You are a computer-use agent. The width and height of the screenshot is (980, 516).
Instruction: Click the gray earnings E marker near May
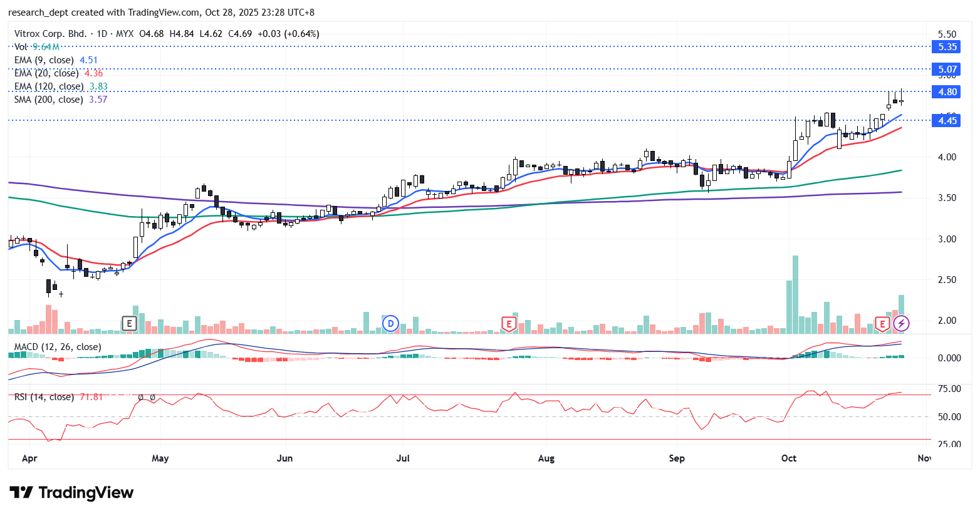click(x=129, y=324)
